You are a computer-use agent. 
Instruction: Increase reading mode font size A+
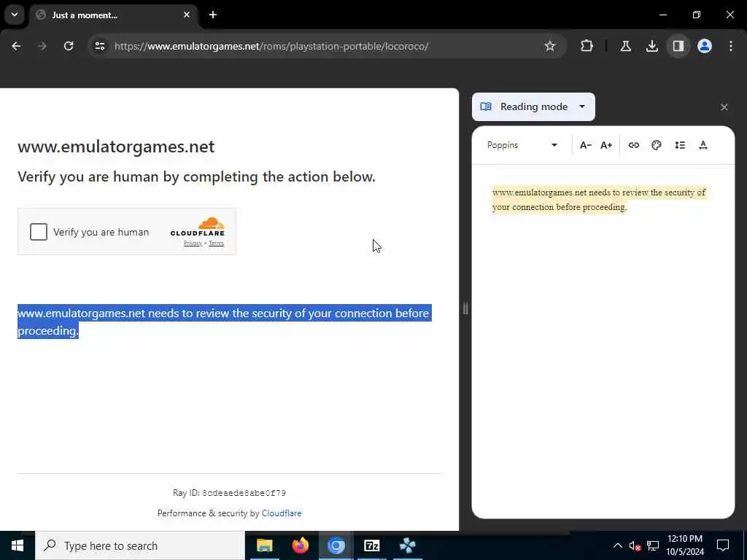coord(606,145)
